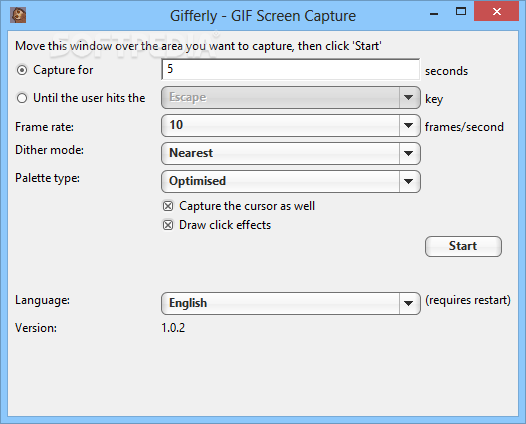
Task: Click the 'Gifferly - GIF Screen Capture' title bar
Action: coord(263,16)
